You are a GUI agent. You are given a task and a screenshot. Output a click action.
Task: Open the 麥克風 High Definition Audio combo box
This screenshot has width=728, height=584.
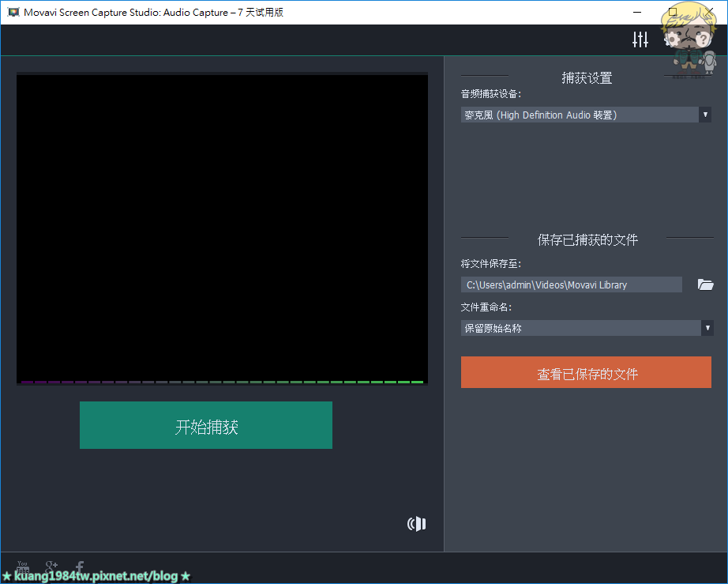click(x=586, y=115)
